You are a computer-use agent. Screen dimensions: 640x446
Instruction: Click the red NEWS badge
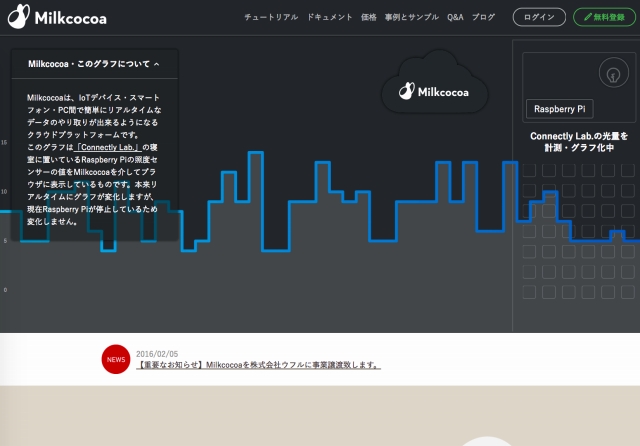pyautogui.click(x=116, y=359)
